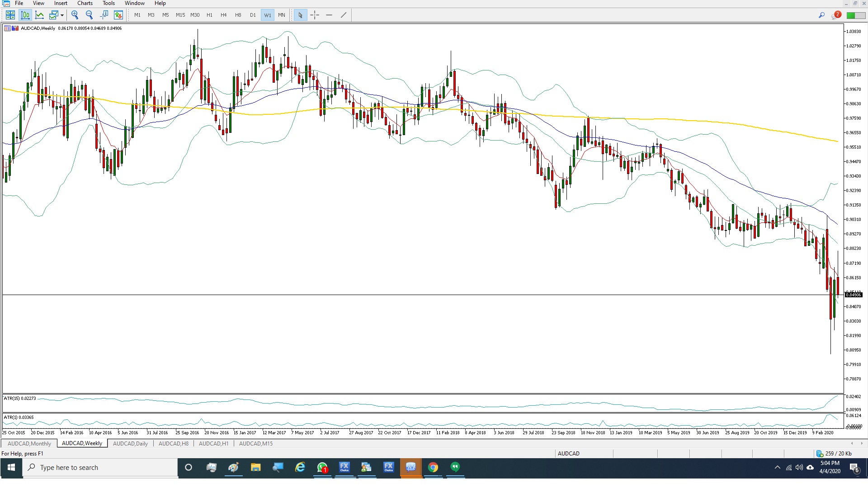Click the ATR(15) 0.02273 indicator label
The width and height of the screenshot is (868, 488).
20,399
